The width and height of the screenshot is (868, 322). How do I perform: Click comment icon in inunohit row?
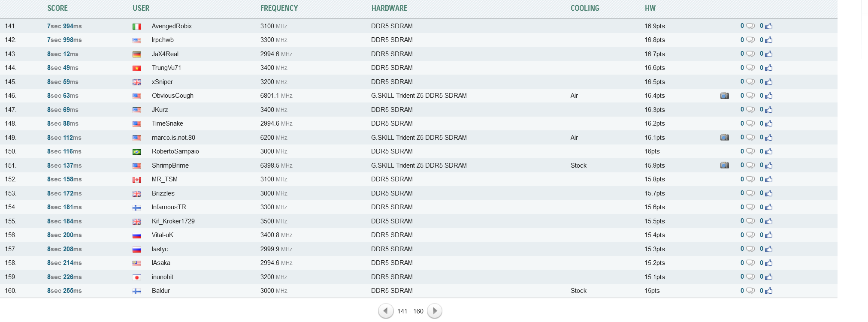coord(750,277)
